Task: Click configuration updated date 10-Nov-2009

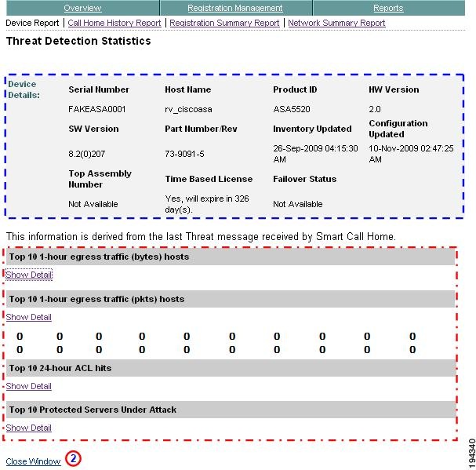Action: pyautogui.click(x=411, y=154)
